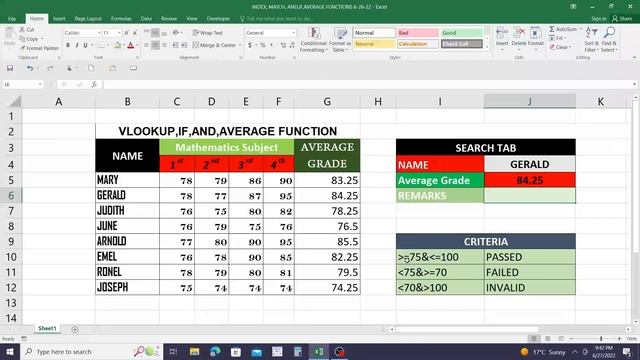Click the Decrease Font Size icon
Image resolution: width=640 pixels, height=360 pixels.
135,33
